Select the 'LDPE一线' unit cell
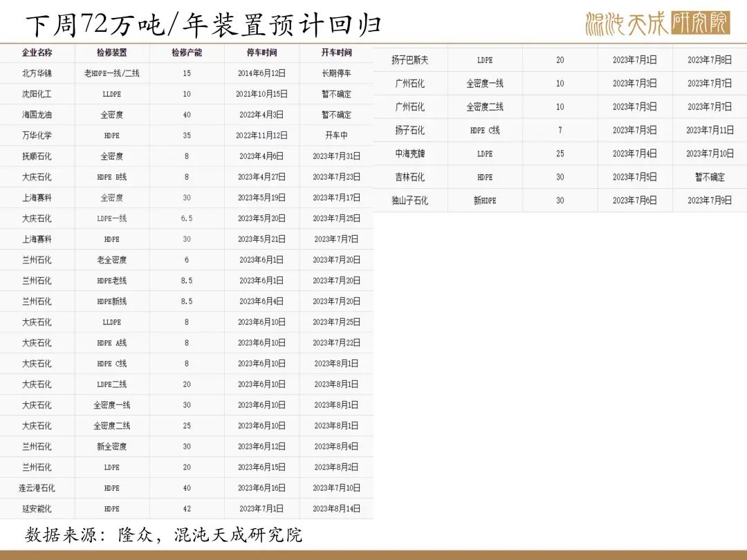Image resolution: width=747 pixels, height=560 pixels. tap(112, 218)
